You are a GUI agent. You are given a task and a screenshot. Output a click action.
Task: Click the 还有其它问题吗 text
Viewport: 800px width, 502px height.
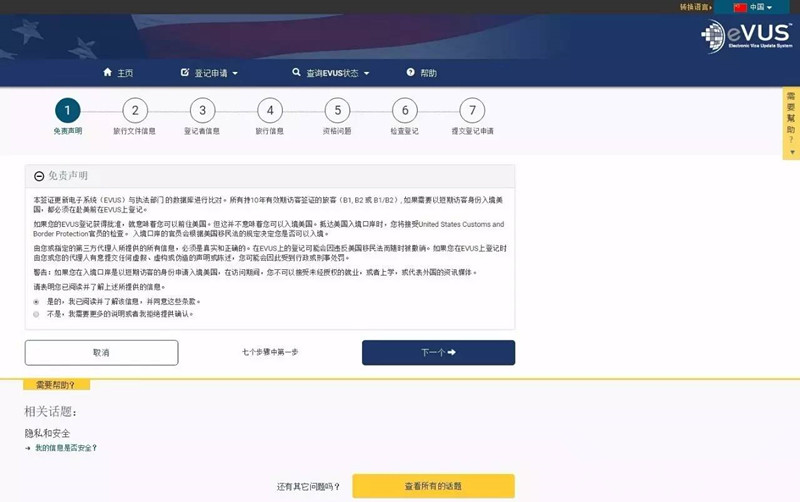(308, 487)
